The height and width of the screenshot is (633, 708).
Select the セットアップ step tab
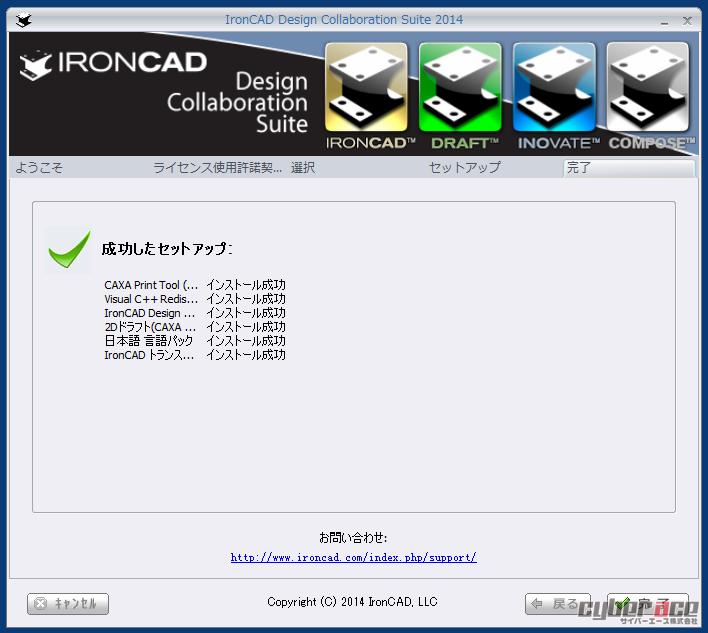coord(465,168)
